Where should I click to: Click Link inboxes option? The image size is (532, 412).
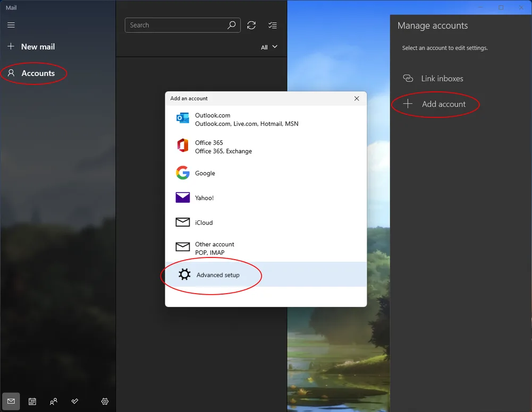pyautogui.click(x=442, y=79)
